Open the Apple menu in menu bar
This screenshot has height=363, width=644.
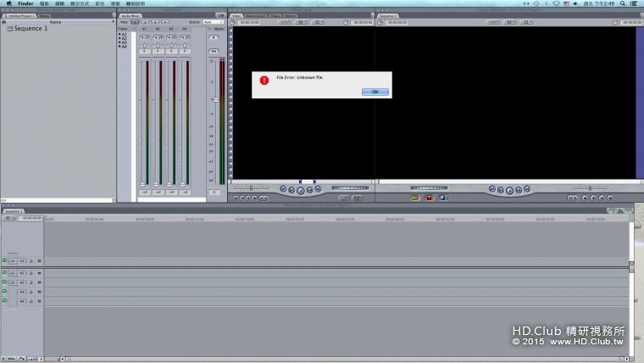8,3
